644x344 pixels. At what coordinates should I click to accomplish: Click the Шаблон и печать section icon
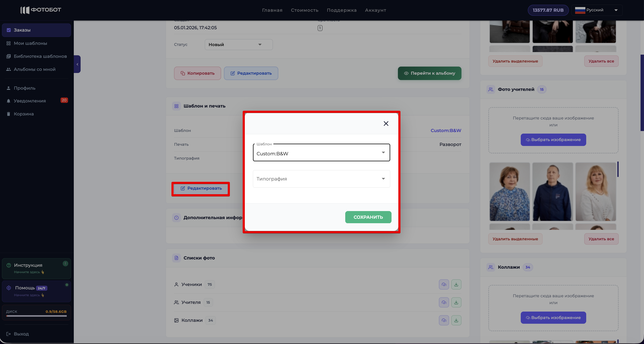176,106
